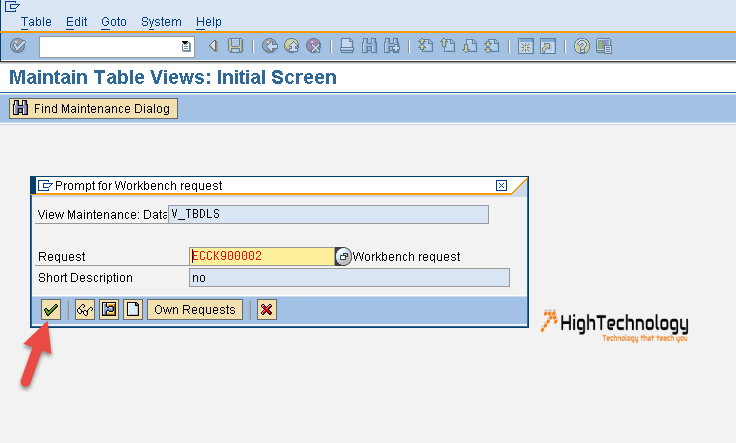The height and width of the screenshot is (443, 736).
Task: Click the yellow Exit arrow icon
Action: [291, 46]
